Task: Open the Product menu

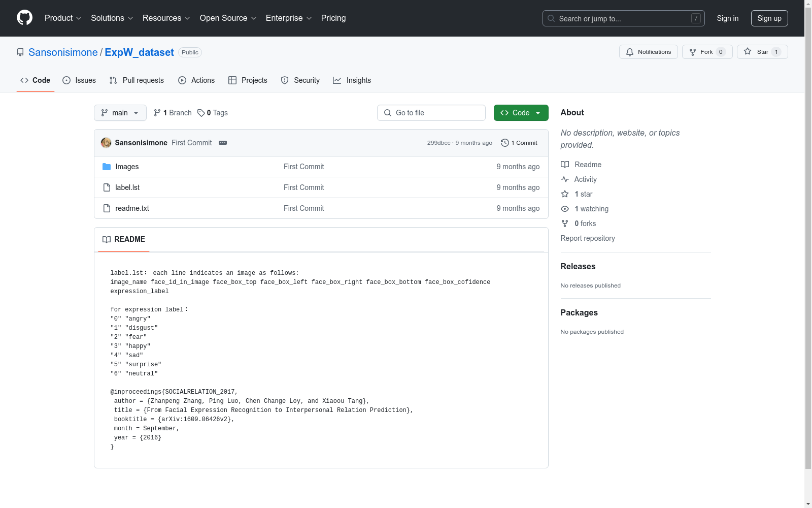Action: 63,18
